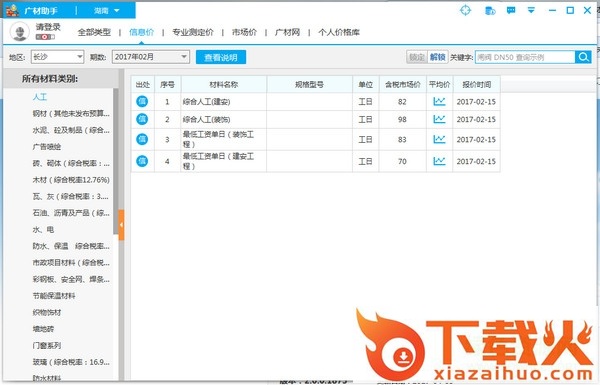Switch to 信息价 tab

point(141,32)
